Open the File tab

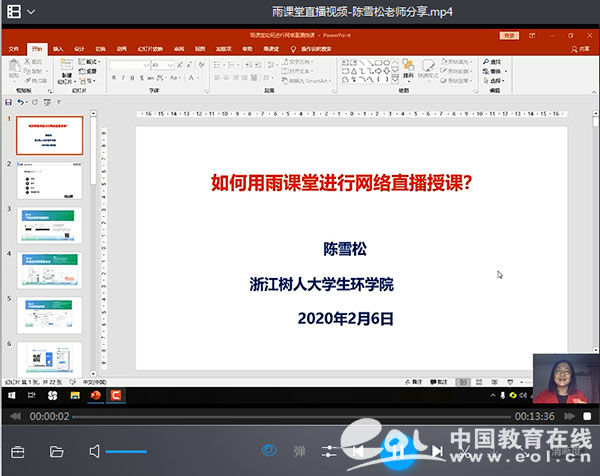click(x=14, y=49)
